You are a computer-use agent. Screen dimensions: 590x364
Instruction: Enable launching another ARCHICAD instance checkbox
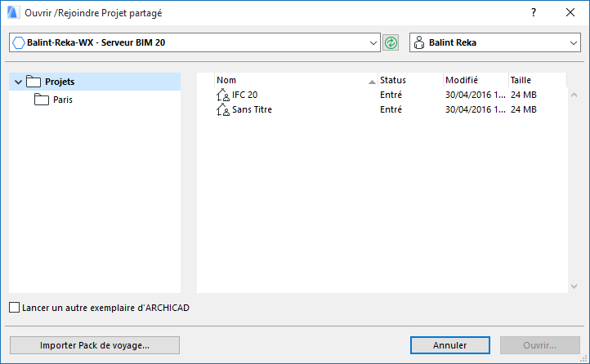tap(15, 308)
